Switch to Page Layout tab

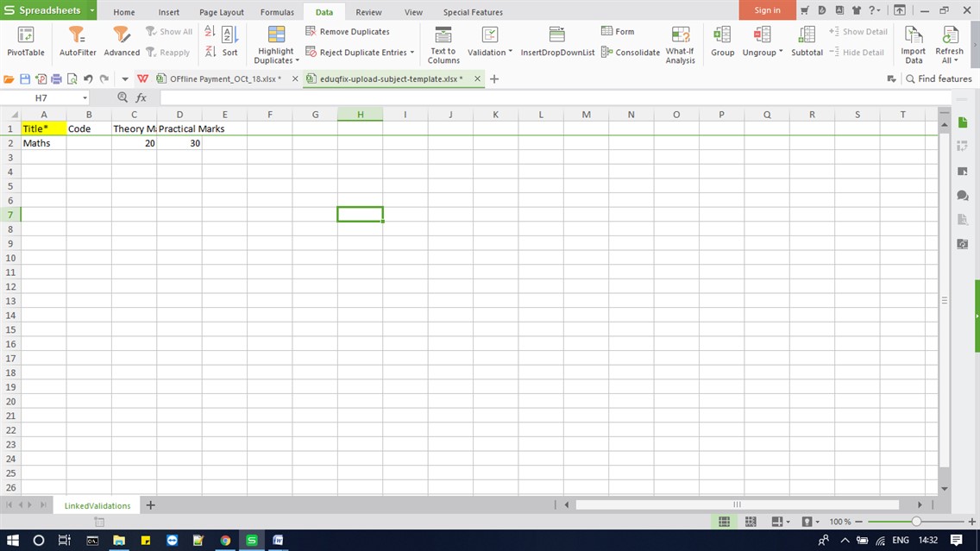coord(221,12)
